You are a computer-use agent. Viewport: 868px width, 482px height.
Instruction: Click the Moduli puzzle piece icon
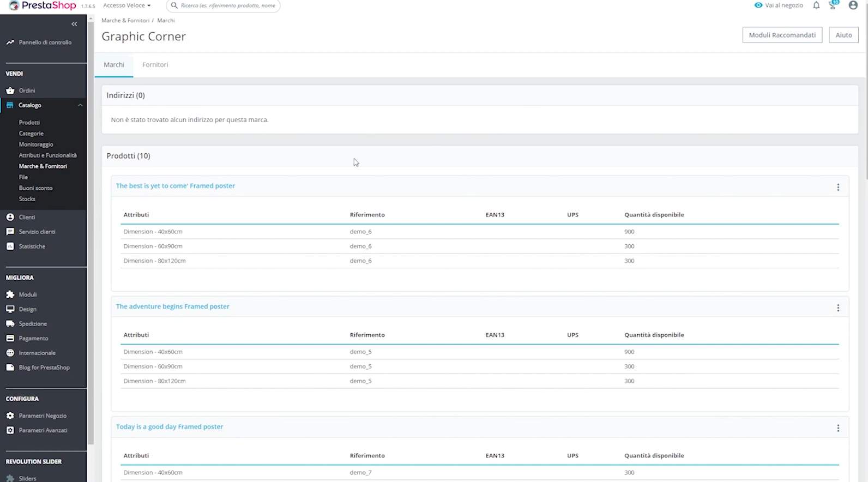point(10,294)
